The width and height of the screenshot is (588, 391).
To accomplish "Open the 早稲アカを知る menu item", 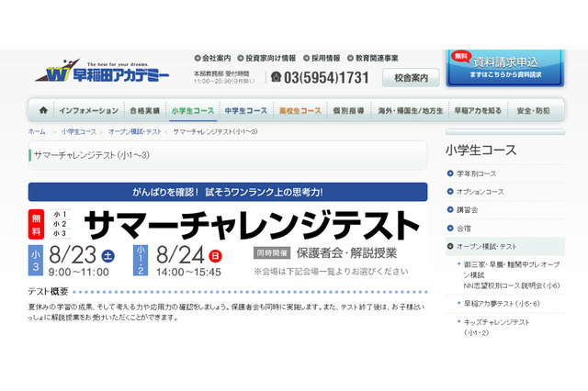I will 478,110.
